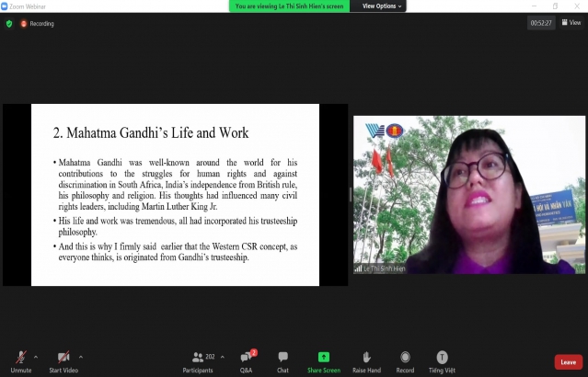Viewport: 588px width, 377px height.
Task: Minimize the Zoom Webinar window
Action: pos(534,6)
